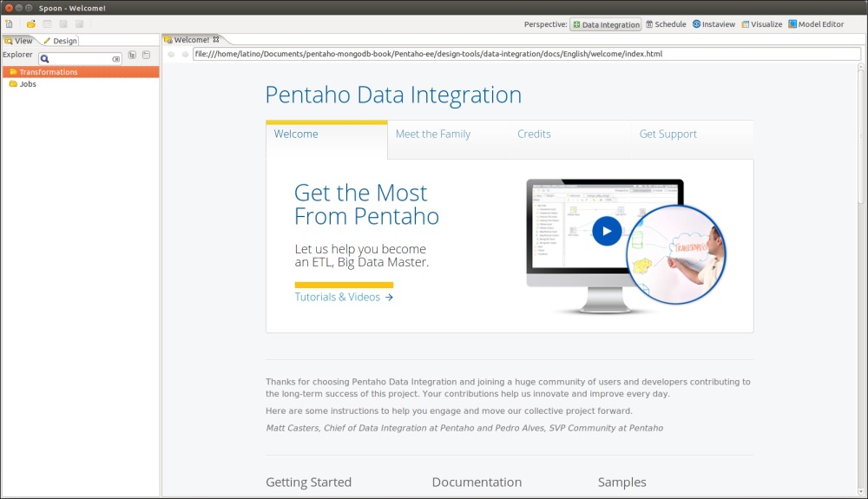This screenshot has height=499, width=868.
Task: Go back in the embedded browser
Action: click(x=171, y=54)
